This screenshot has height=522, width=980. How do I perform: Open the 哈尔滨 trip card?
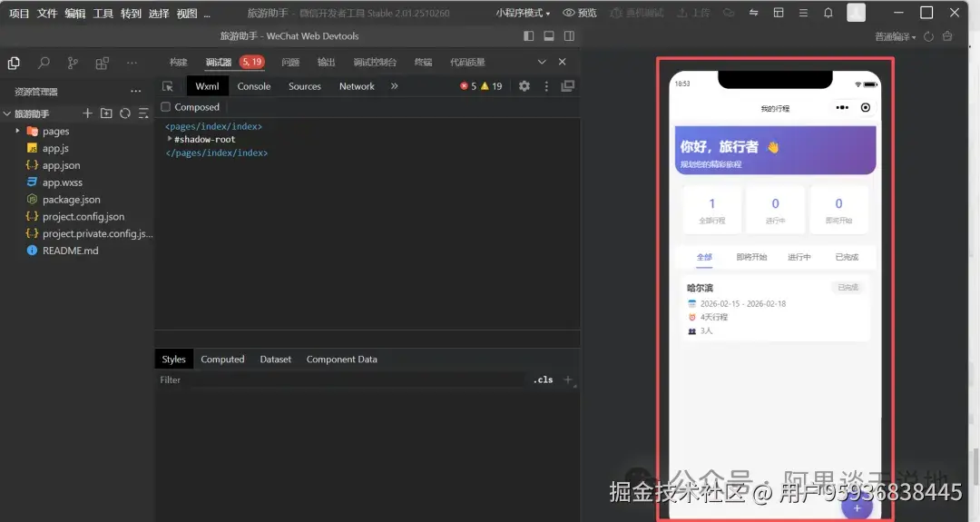[775, 309]
